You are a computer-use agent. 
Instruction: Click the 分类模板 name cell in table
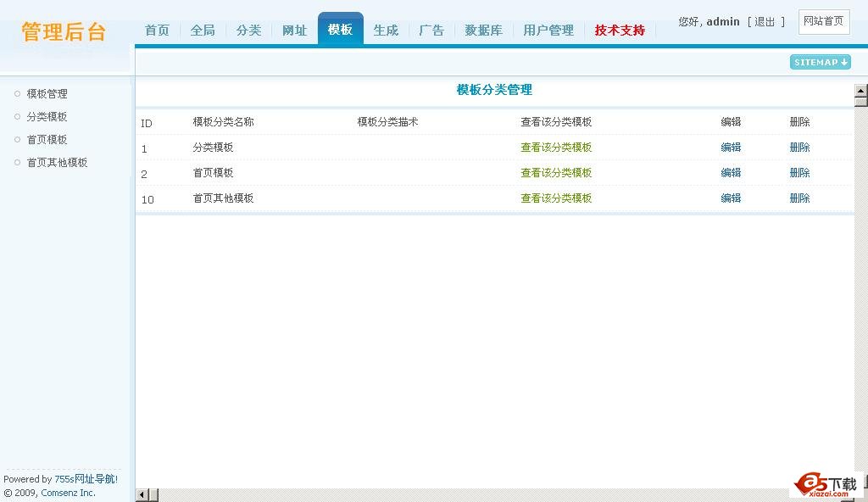click(x=213, y=148)
